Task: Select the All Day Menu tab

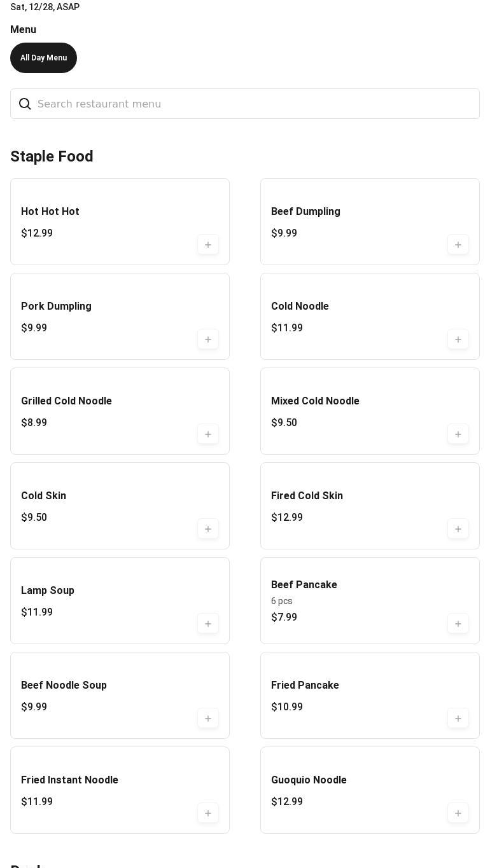Action: tap(43, 58)
